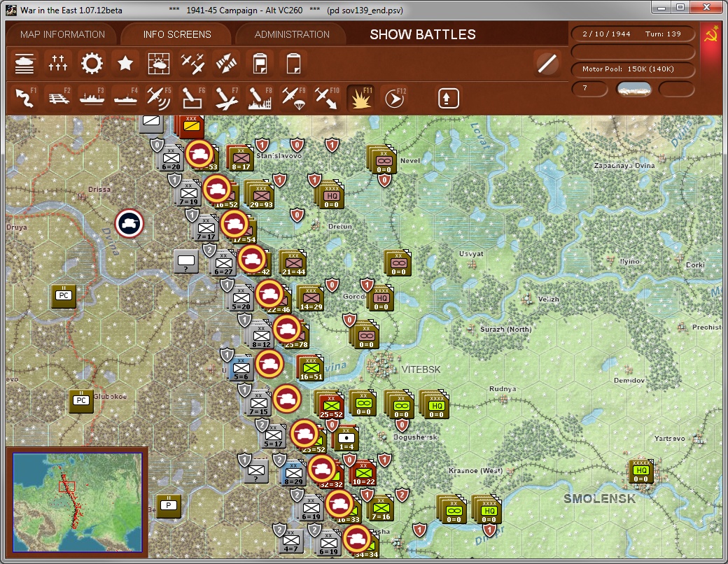Viewport: 728px width, 564px height.
Task: Select the P unit near the minimap
Action: click(169, 506)
